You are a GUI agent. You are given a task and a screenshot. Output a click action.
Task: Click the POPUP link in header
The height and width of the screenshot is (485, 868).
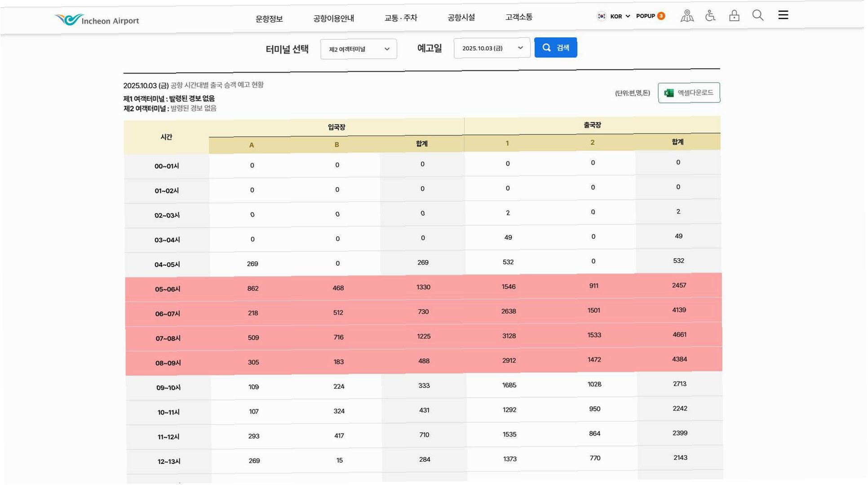tap(646, 16)
